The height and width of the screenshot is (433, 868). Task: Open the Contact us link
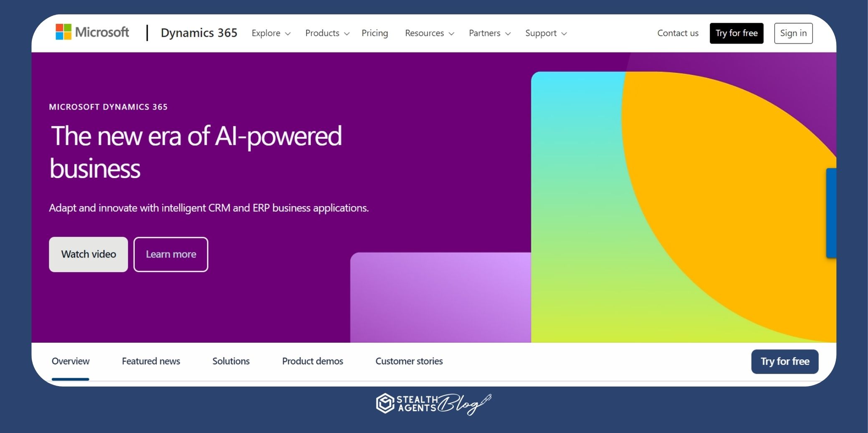click(678, 33)
